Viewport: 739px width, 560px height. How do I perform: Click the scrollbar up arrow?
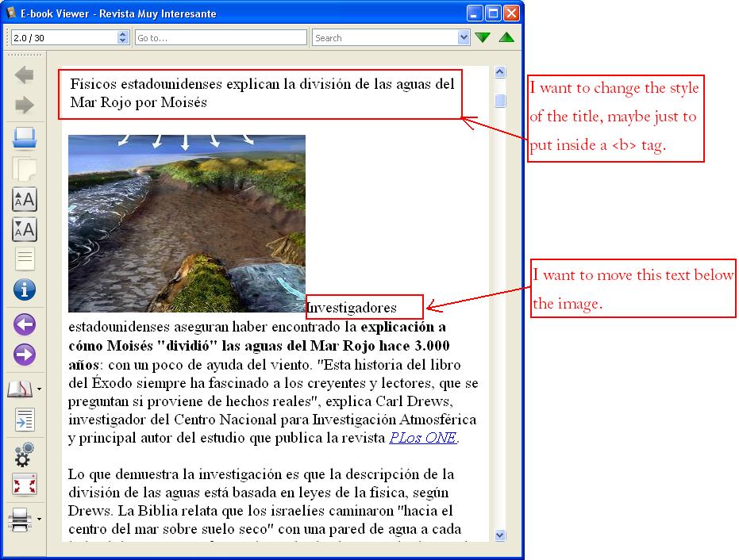pos(500,72)
